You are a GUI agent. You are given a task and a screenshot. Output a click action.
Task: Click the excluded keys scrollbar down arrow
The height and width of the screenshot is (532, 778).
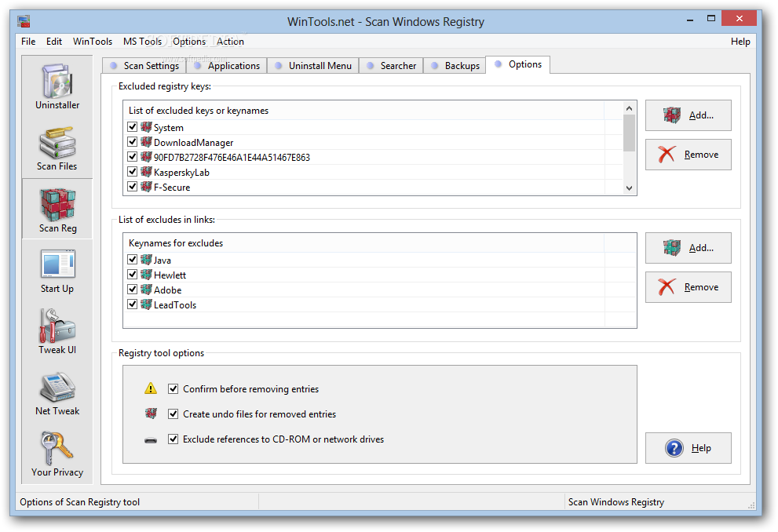pos(629,188)
